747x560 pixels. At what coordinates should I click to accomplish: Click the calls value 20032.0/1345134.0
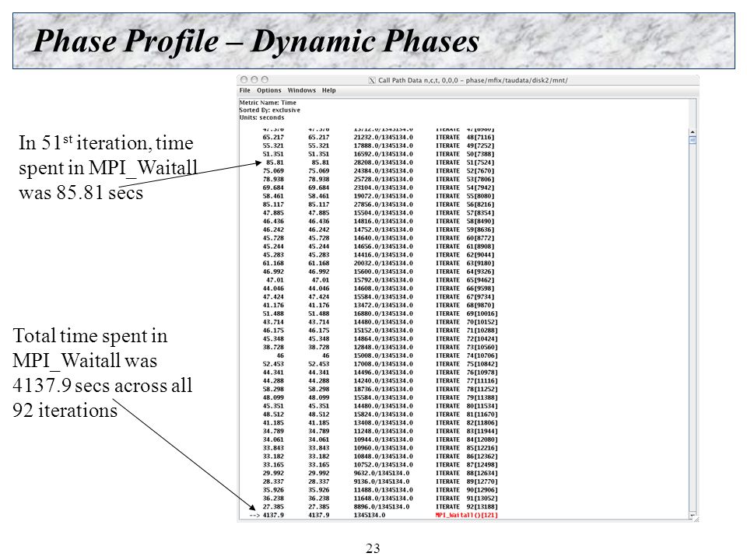(x=383, y=264)
